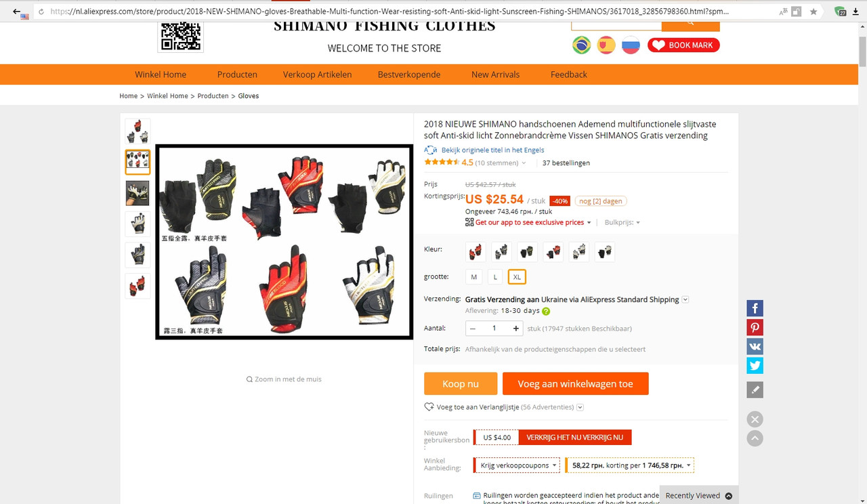Screen dimensions: 867x504
Task: Choose size XL option
Action: tap(517, 277)
